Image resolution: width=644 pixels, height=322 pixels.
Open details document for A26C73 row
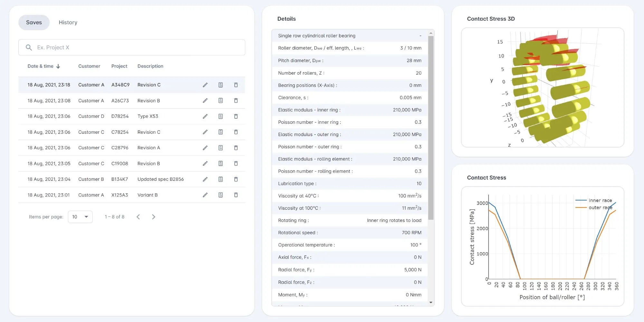(221, 101)
